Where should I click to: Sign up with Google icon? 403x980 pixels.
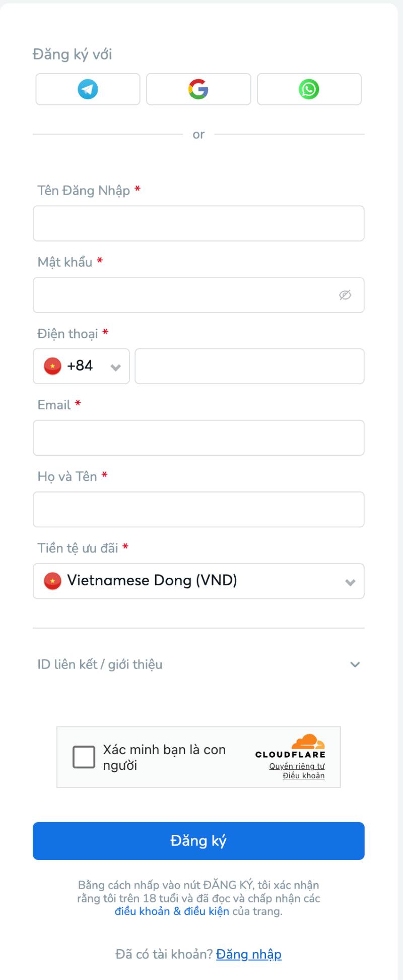[198, 89]
